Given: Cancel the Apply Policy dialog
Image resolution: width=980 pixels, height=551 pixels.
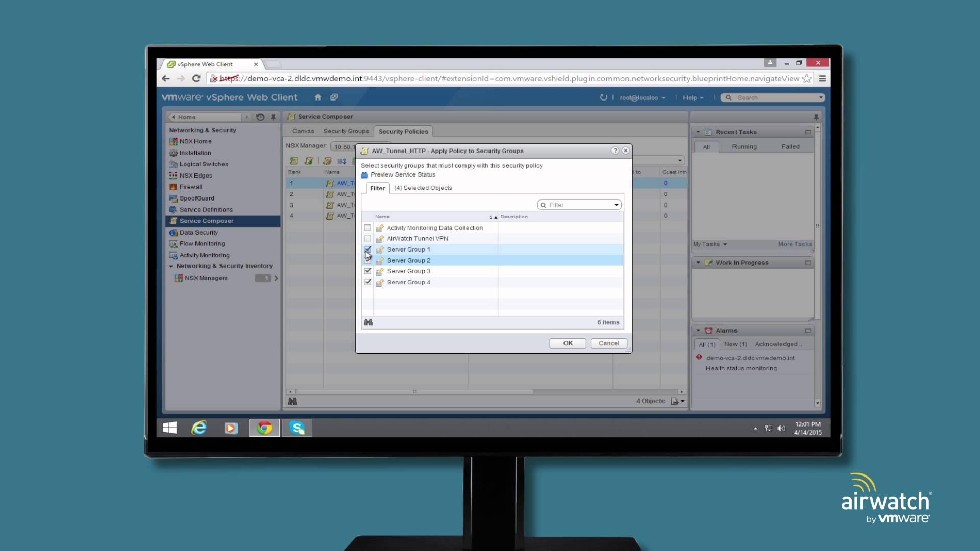Looking at the screenshot, I should 608,343.
